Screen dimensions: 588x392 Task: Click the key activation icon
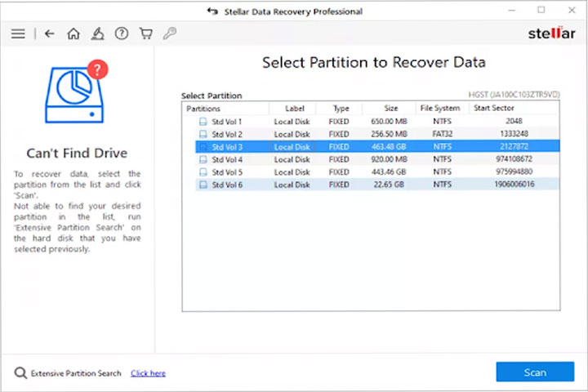pyautogui.click(x=170, y=33)
